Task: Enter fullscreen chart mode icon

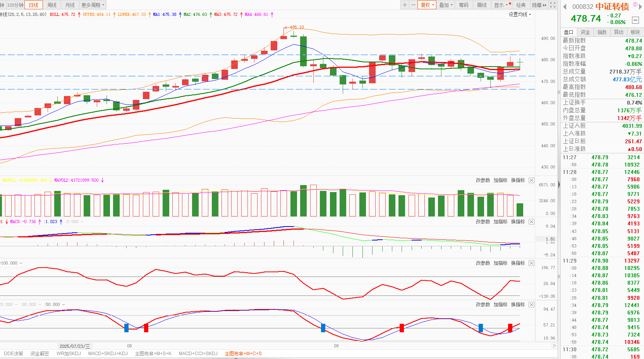Action: (x=553, y=5)
